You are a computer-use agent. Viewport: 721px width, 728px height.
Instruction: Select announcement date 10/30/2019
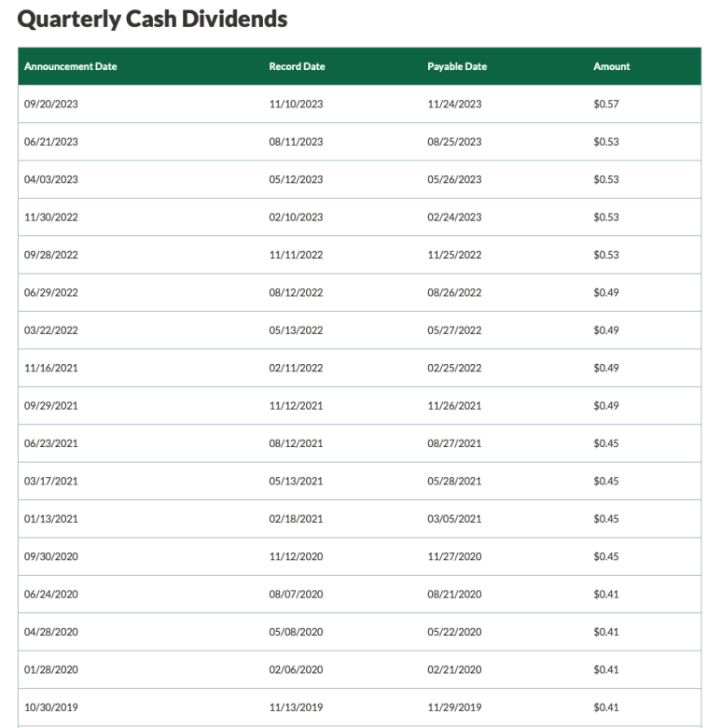coord(51,707)
